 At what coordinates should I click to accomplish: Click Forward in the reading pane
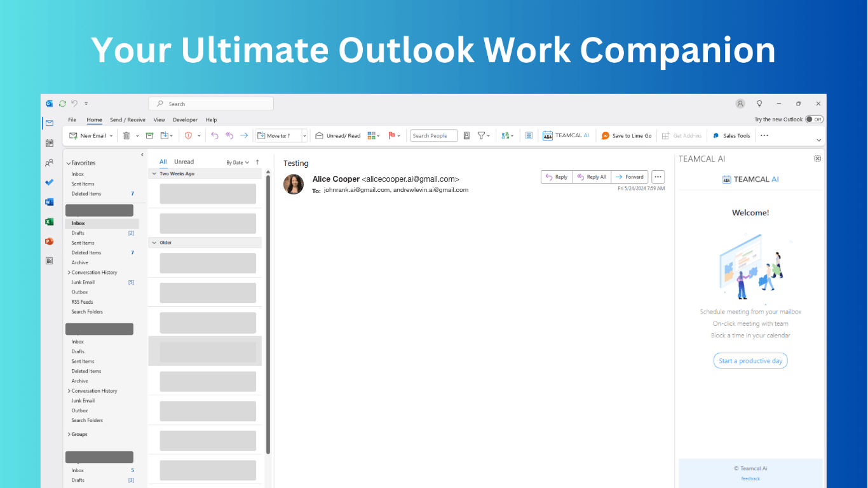pos(630,177)
